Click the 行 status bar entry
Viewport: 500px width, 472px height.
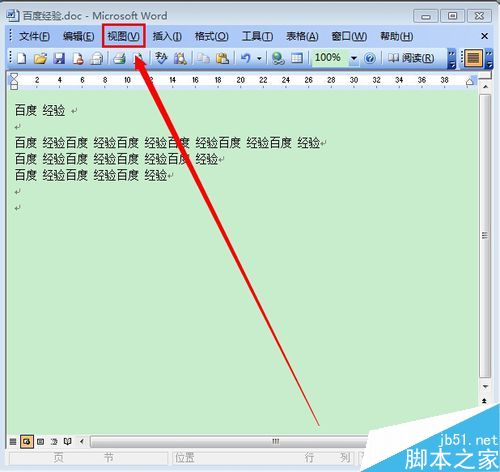[309, 458]
